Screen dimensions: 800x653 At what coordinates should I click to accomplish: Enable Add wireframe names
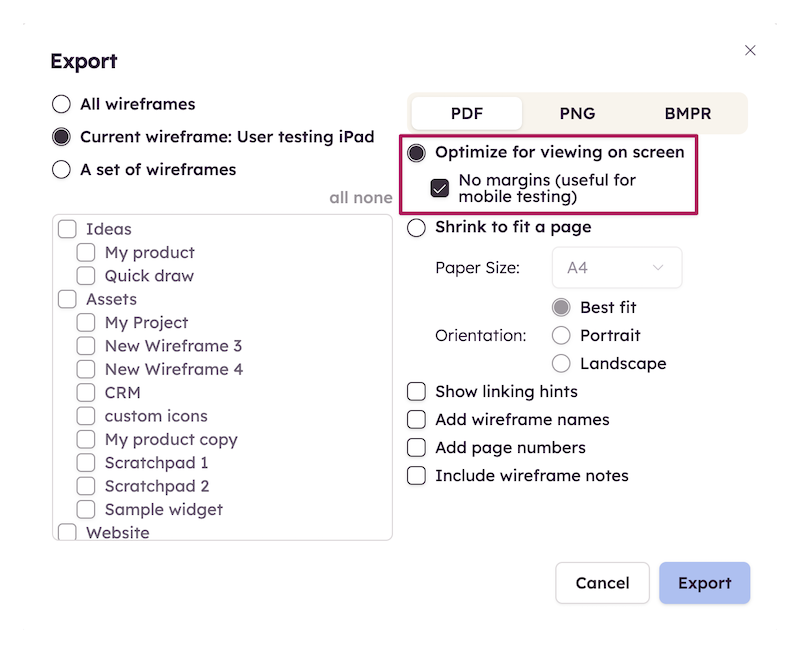[417, 420]
